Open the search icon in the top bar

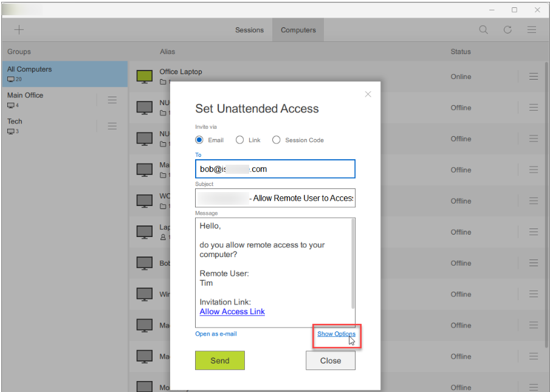point(483,29)
